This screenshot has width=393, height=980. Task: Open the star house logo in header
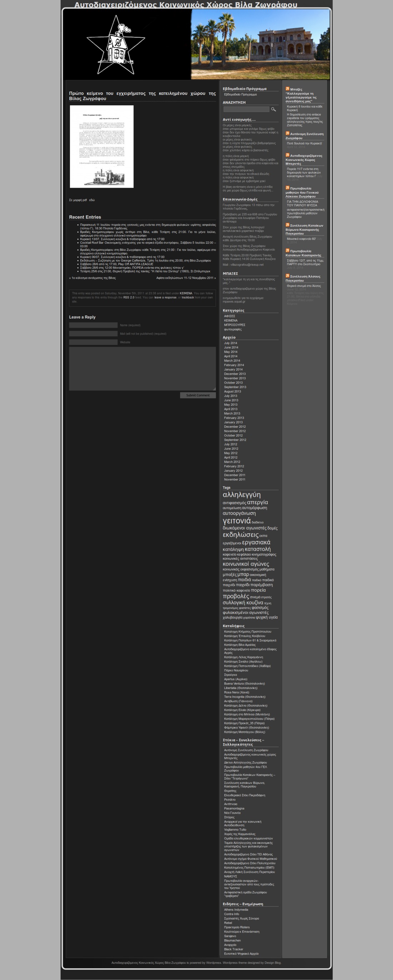[116, 45]
